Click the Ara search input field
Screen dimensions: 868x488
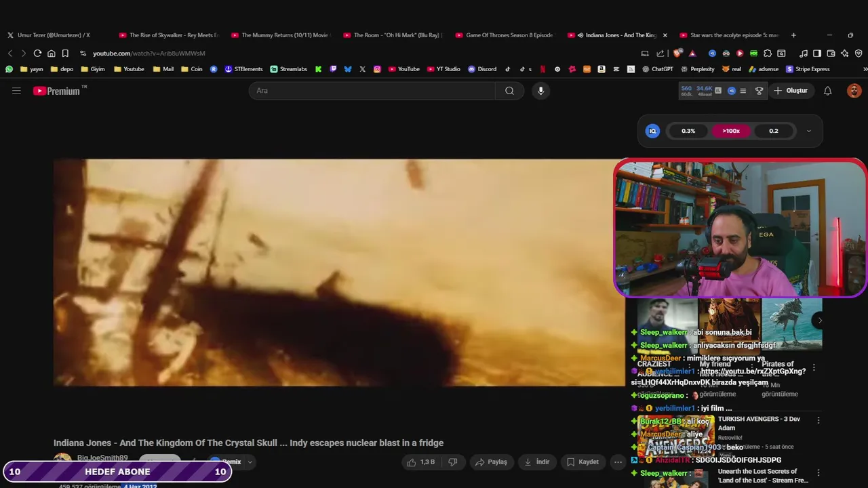coord(372,90)
